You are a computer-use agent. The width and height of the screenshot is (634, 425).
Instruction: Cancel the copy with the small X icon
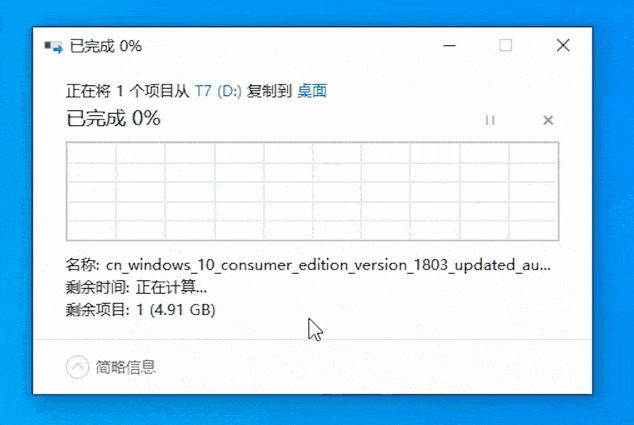(548, 120)
